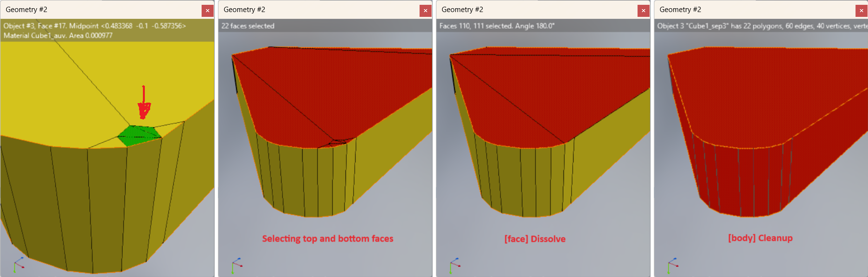Click the "Geometry #2" title above the "Cube1_sep3" status
Image resolution: width=868 pixels, height=277 pixels.
(x=680, y=10)
